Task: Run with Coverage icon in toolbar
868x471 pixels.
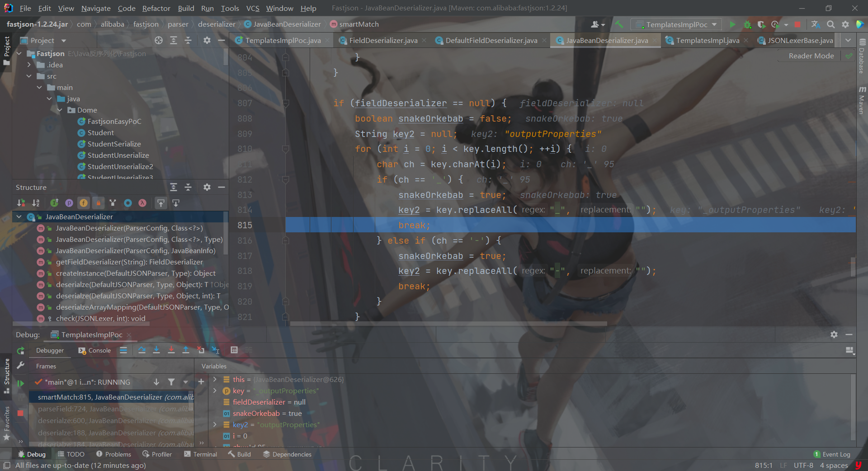Action: (x=761, y=24)
